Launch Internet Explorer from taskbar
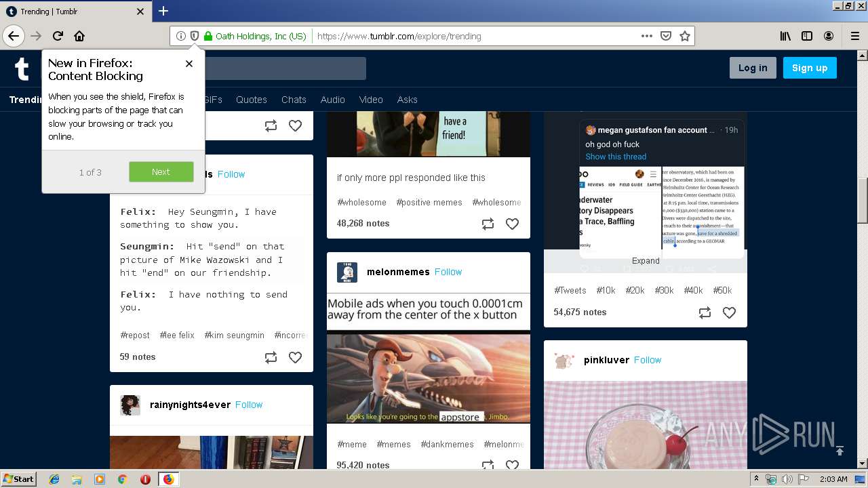Viewport: 868px width, 488px height. pos(54,479)
